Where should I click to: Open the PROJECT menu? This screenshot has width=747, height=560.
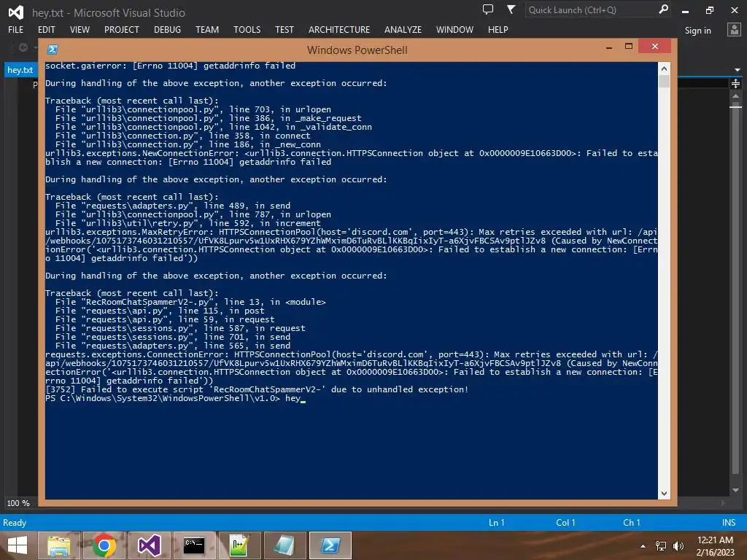click(x=122, y=29)
